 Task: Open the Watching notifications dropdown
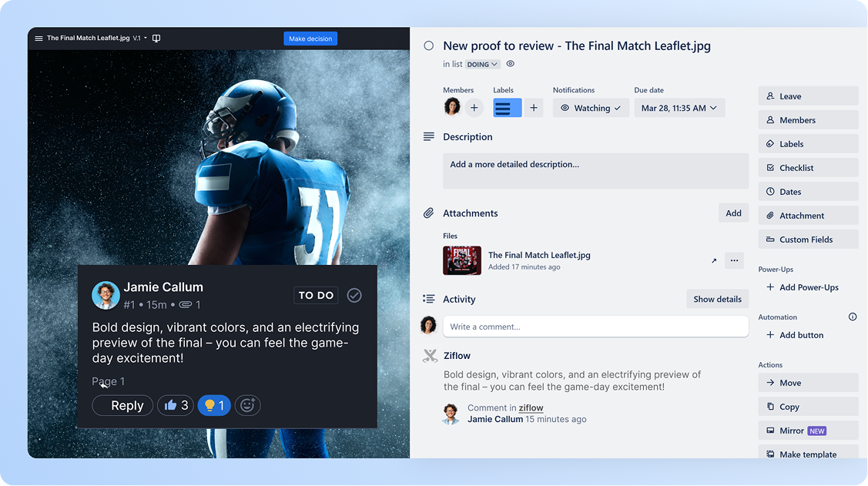[591, 108]
